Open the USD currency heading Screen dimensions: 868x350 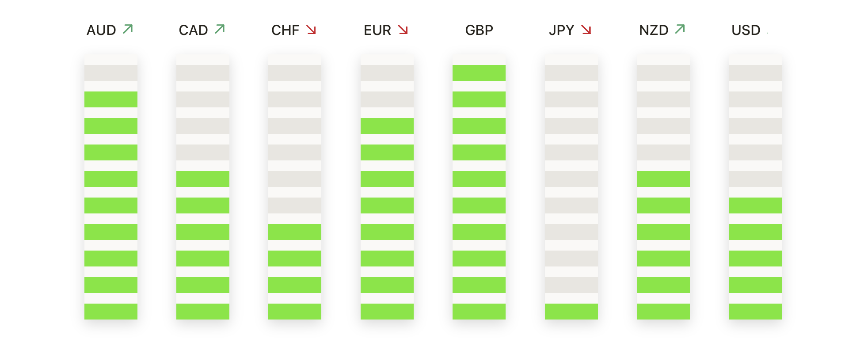click(746, 30)
